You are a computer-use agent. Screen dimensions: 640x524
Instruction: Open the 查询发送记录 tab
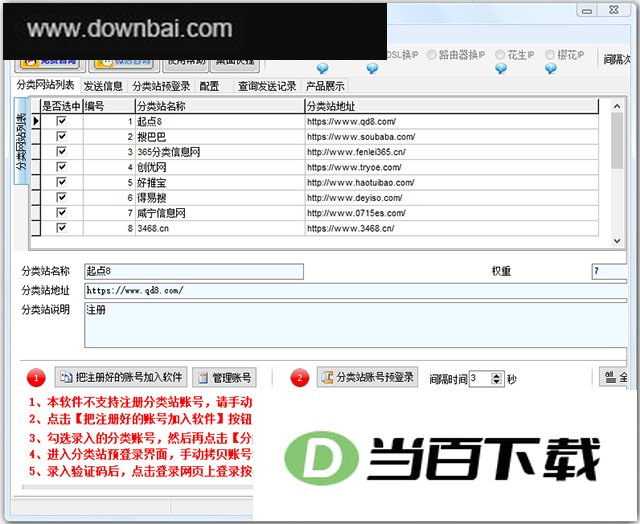pyautogui.click(x=267, y=86)
